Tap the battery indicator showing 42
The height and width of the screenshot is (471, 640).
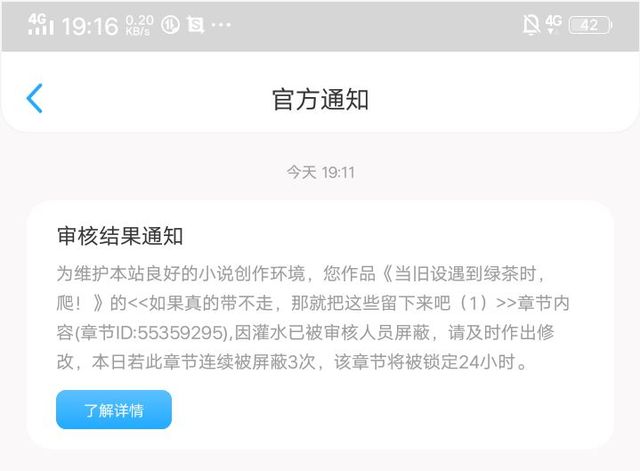coord(590,25)
